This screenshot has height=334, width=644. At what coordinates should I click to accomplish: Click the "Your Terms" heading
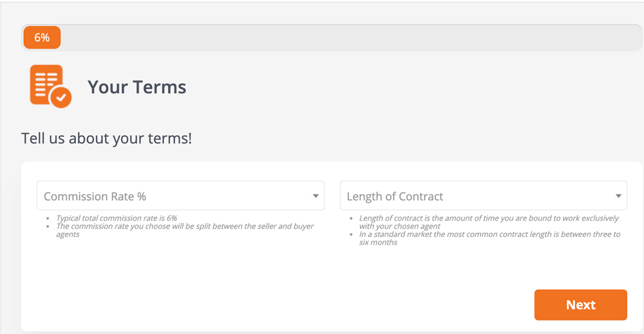[137, 88]
